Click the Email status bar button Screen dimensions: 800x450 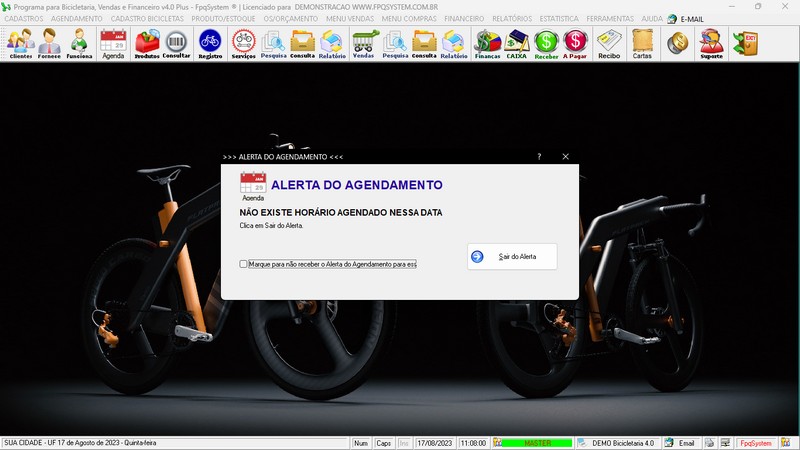(x=680, y=443)
